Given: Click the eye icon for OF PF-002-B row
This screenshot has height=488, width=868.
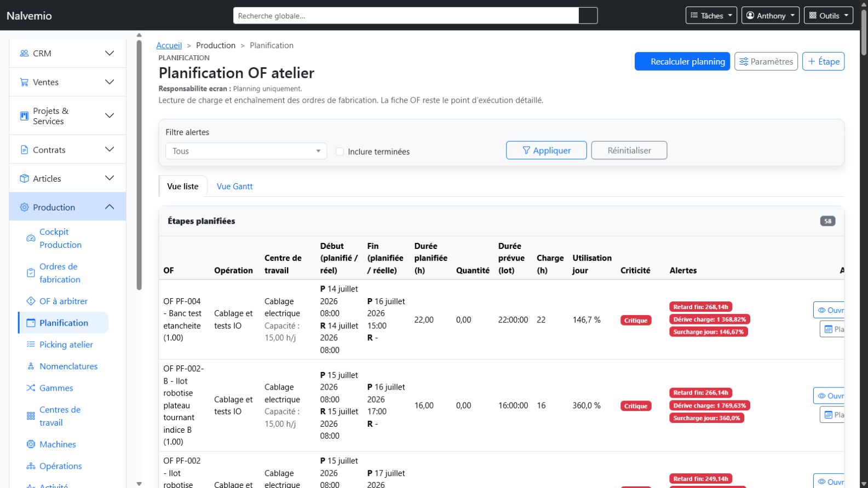Looking at the screenshot, I should (821, 396).
